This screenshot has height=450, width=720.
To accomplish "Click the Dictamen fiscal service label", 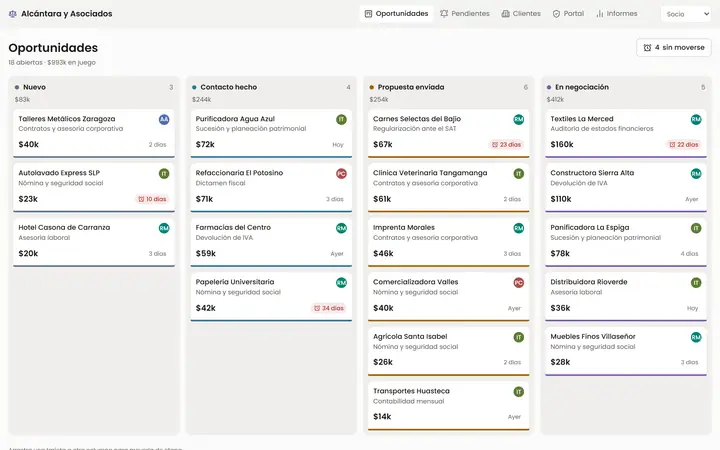I will (x=220, y=183).
